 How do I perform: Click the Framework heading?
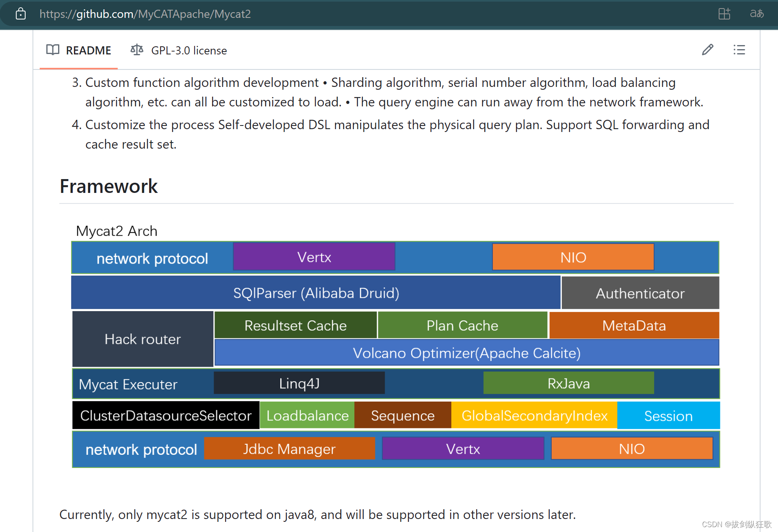108,186
